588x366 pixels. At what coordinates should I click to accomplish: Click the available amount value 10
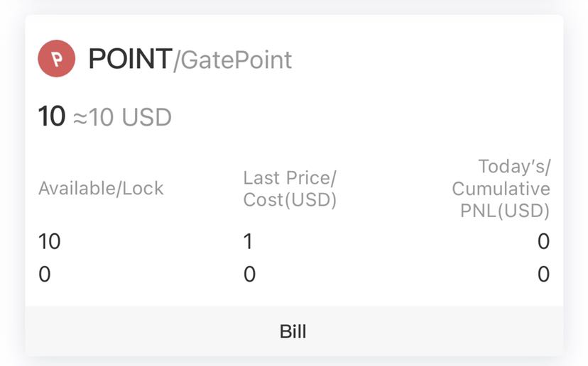(x=50, y=242)
